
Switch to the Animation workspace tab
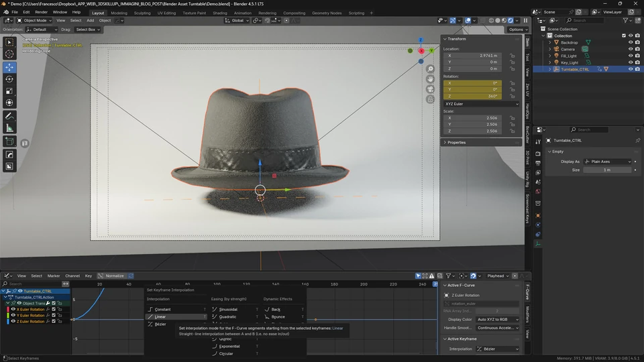[x=242, y=13]
